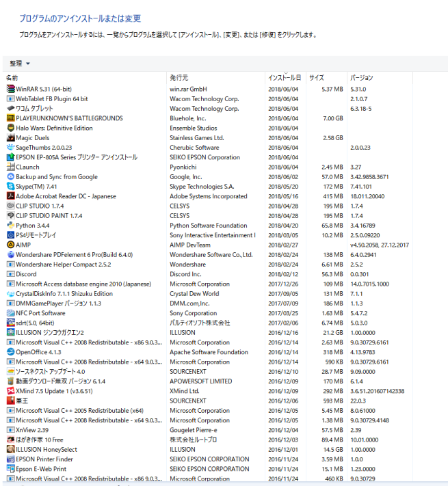448x486 pixels.
Task: Click install date 2018/05/16
Action: coord(283,196)
